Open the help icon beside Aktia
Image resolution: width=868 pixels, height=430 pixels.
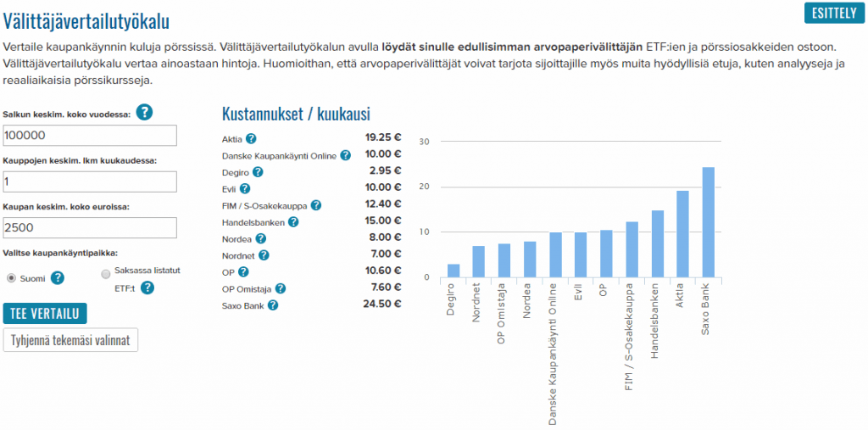pos(251,138)
